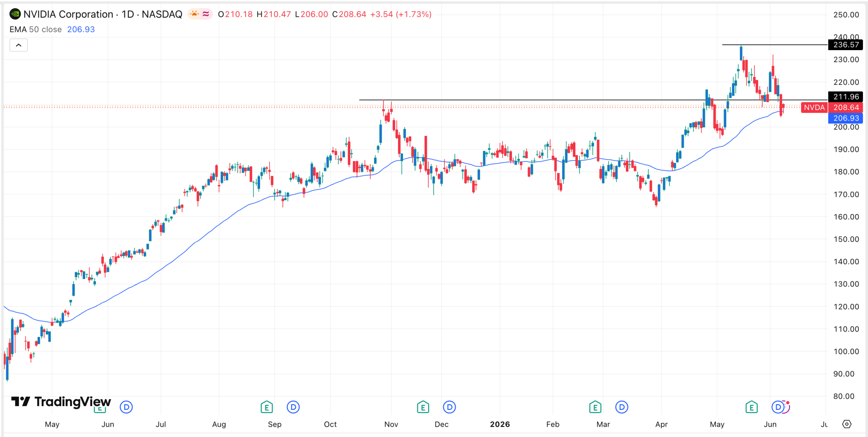Click the red NVDA symbol label on price axis

coord(814,107)
